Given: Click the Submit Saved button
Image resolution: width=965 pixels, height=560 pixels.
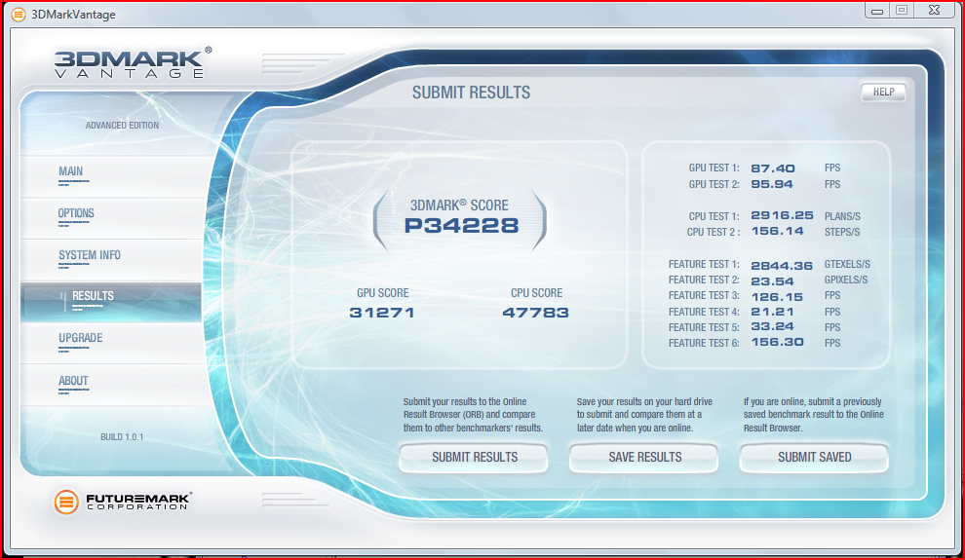Looking at the screenshot, I should click(x=814, y=458).
